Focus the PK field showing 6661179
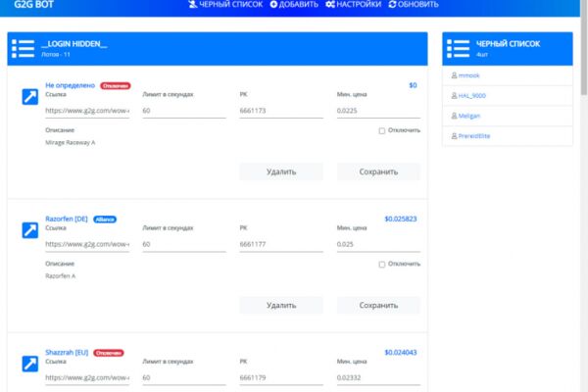588x392 pixels. pyautogui.click(x=281, y=377)
